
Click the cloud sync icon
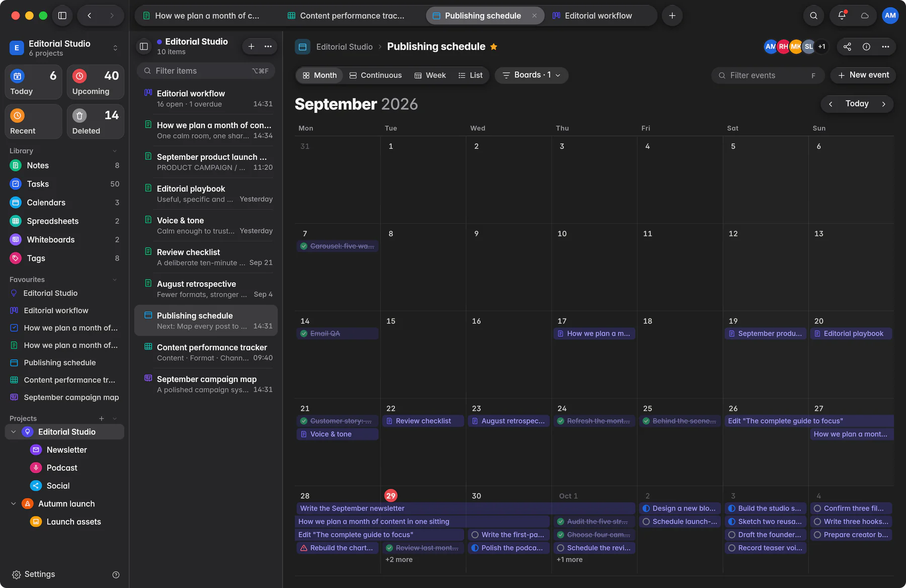pos(865,16)
